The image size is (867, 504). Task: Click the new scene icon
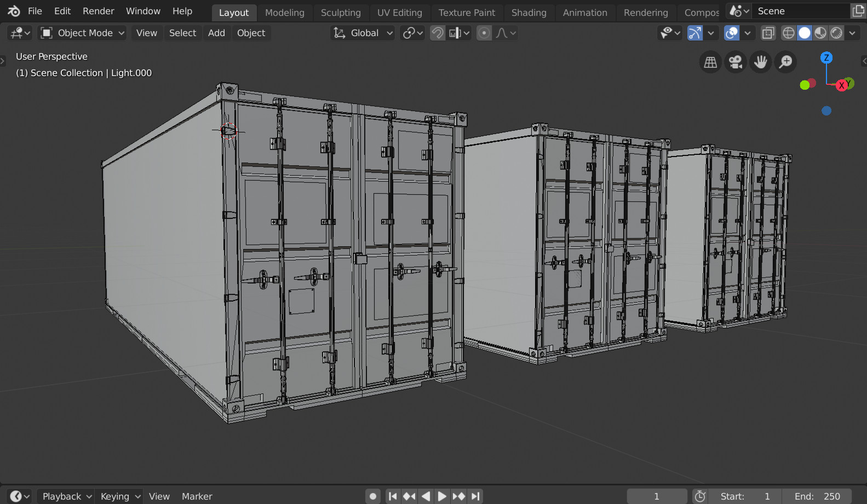[858, 11]
